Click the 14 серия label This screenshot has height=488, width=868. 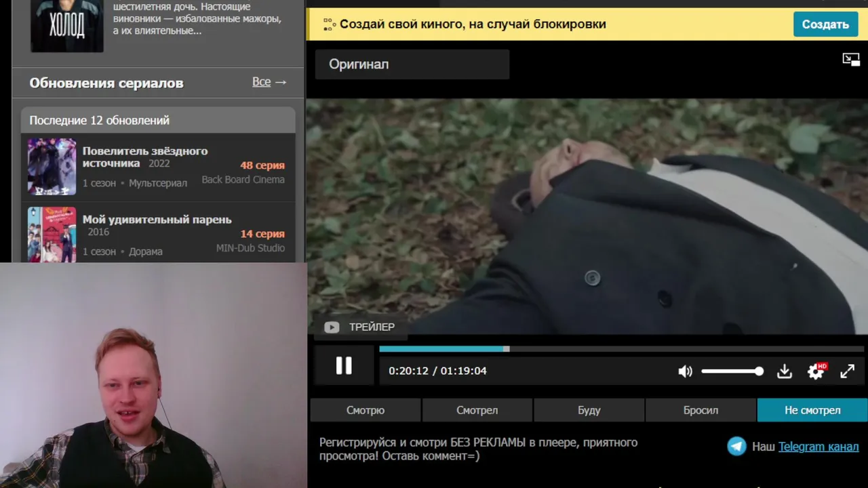tap(262, 234)
